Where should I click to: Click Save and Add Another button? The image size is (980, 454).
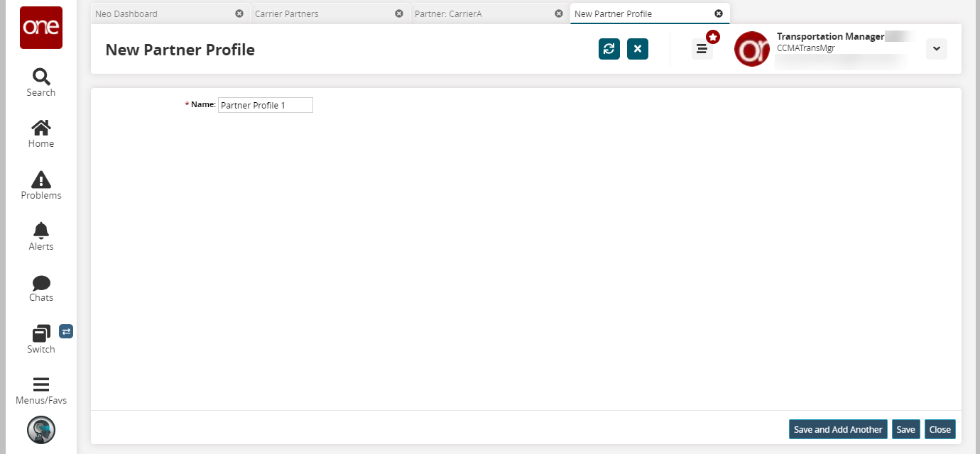838,429
